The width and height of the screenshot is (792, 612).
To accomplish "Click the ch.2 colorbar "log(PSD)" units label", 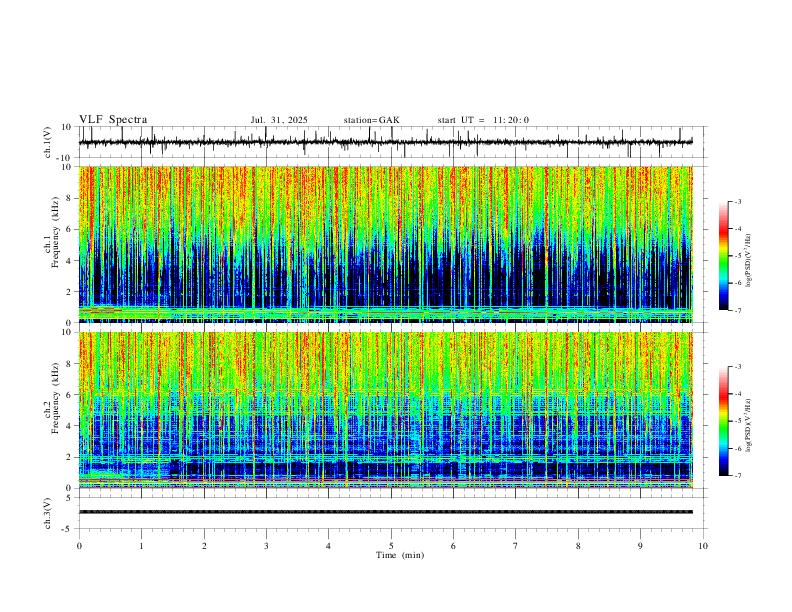I will coord(749,425).
